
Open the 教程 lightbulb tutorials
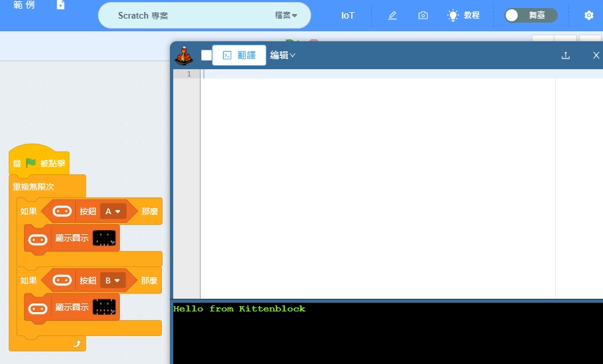tap(464, 15)
